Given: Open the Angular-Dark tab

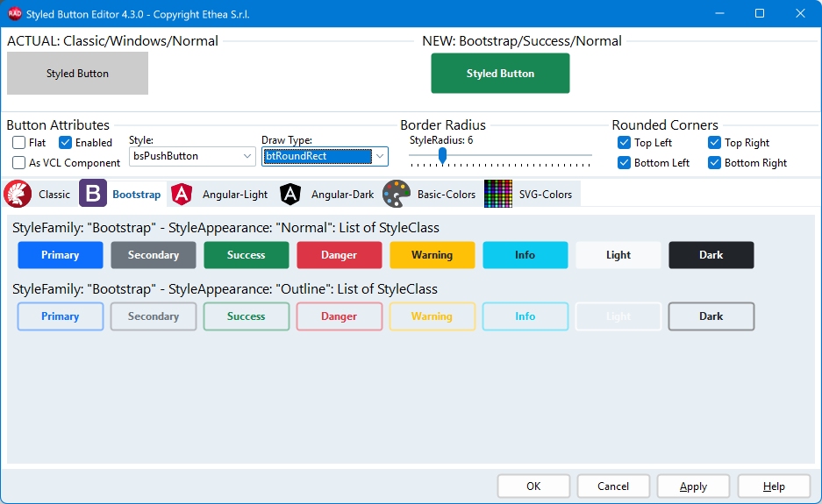Looking at the screenshot, I should click(x=327, y=194).
